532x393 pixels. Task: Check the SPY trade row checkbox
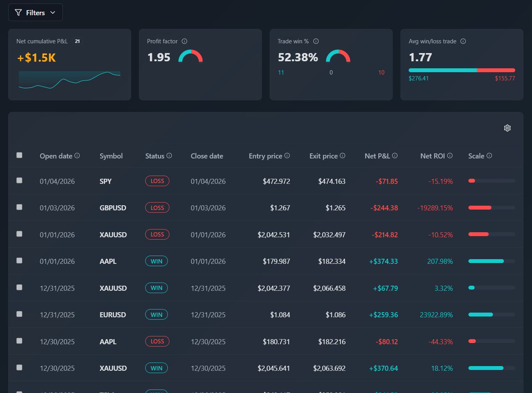(x=19, y=181)
